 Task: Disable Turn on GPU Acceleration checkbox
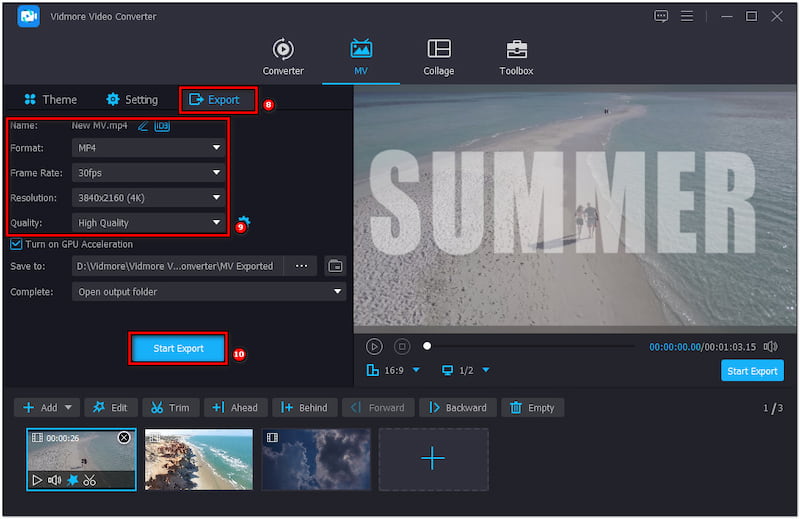(16, 244)
